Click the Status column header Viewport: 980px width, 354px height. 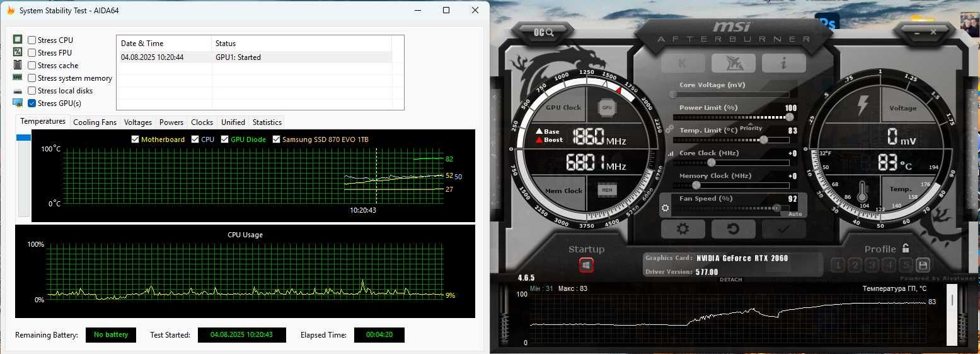(301, 44)
